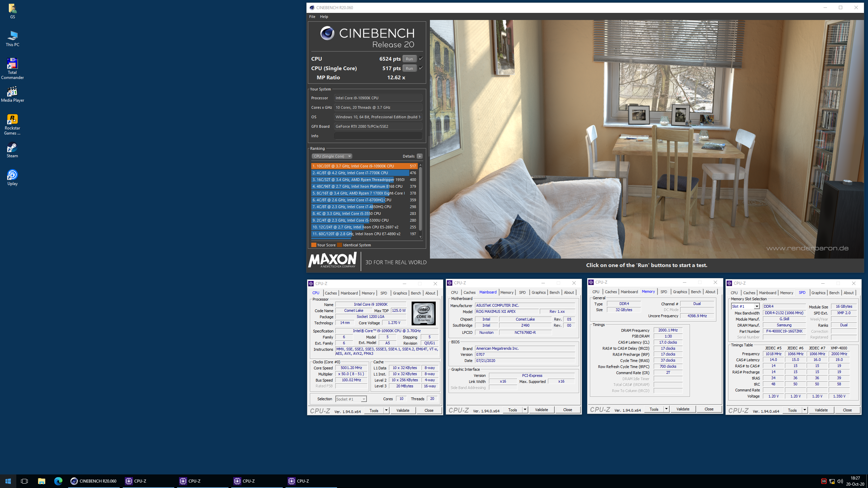This screenshot has height=488, width=868.
Task: Open Tools dropdown arrow in CPU-Z CPU window
Action: click(x=386, y=410)
